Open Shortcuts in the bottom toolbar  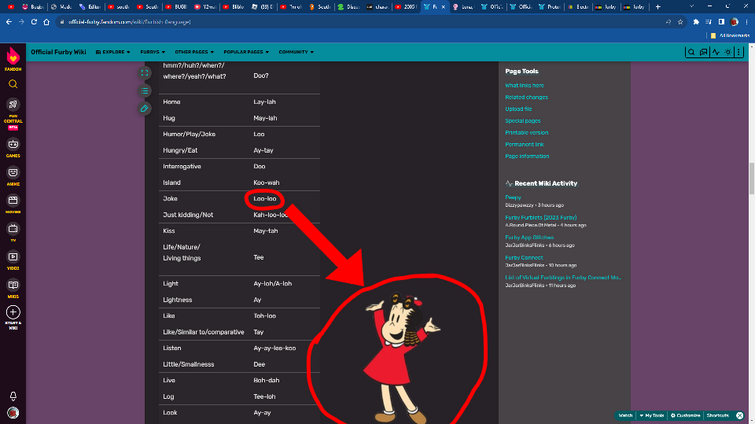coord(717,415)
